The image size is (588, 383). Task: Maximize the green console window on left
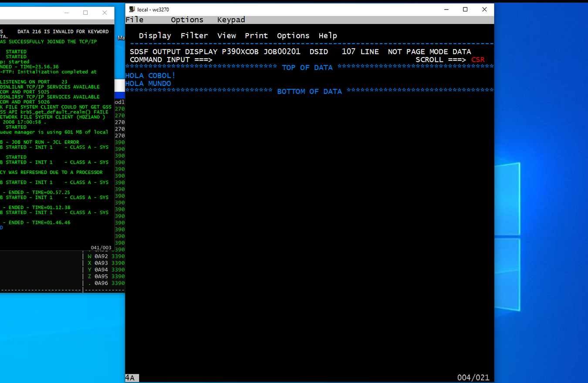pyautogui.click(x=85, y=13)
